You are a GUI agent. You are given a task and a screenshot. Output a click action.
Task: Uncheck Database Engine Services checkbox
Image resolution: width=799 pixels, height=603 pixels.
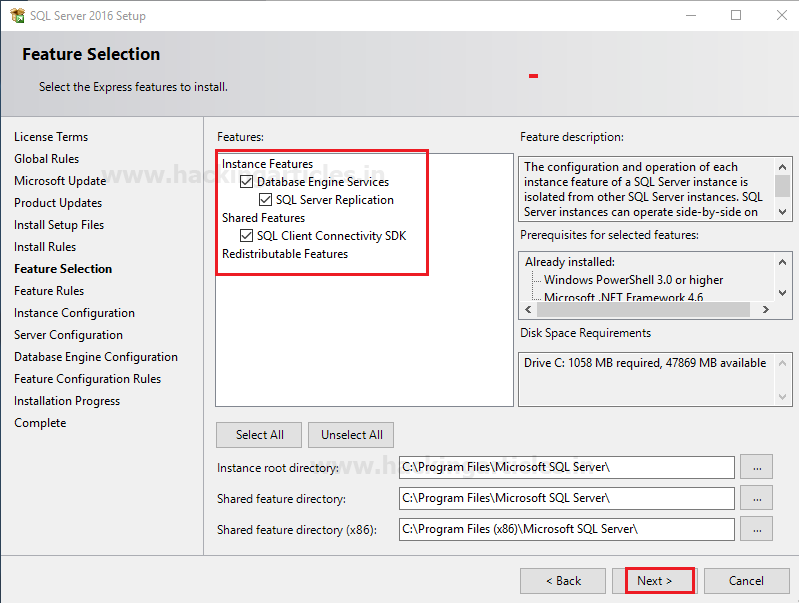[x=247, y=181]
